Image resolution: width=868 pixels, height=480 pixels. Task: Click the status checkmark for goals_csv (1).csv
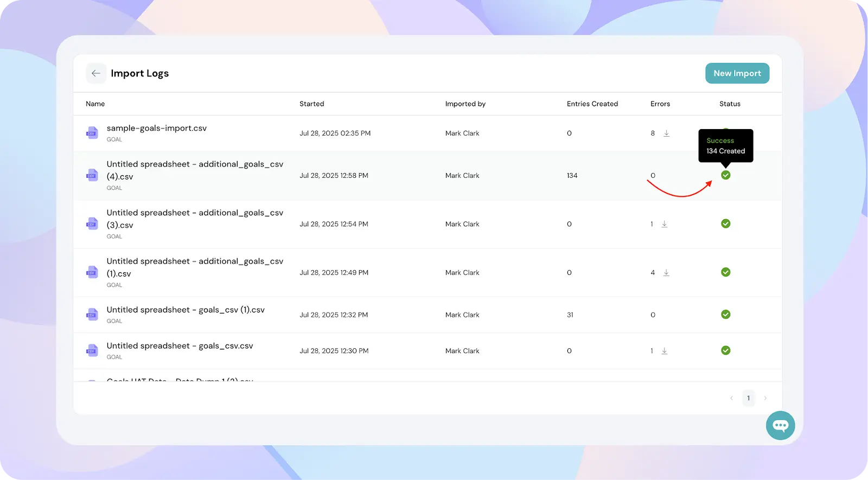[725, 315]
